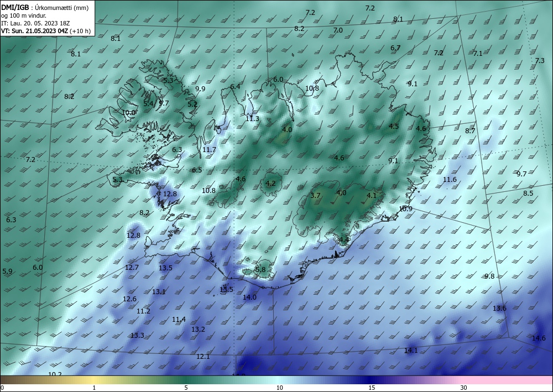Image resolution: width=553 pixels, height=392 pixels.
Task: Click the value 9.9 on the map
Action: [x=200, y=88]
